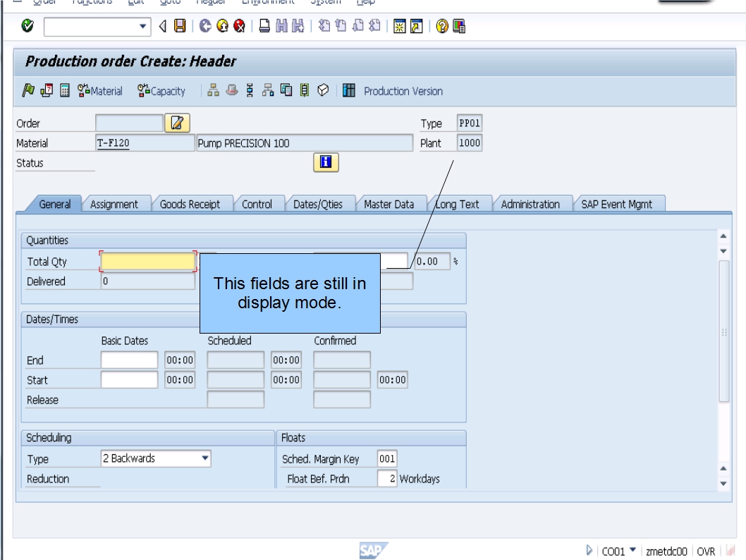Click the bottom-most scroll-down arrow

[x=723, y=483]
